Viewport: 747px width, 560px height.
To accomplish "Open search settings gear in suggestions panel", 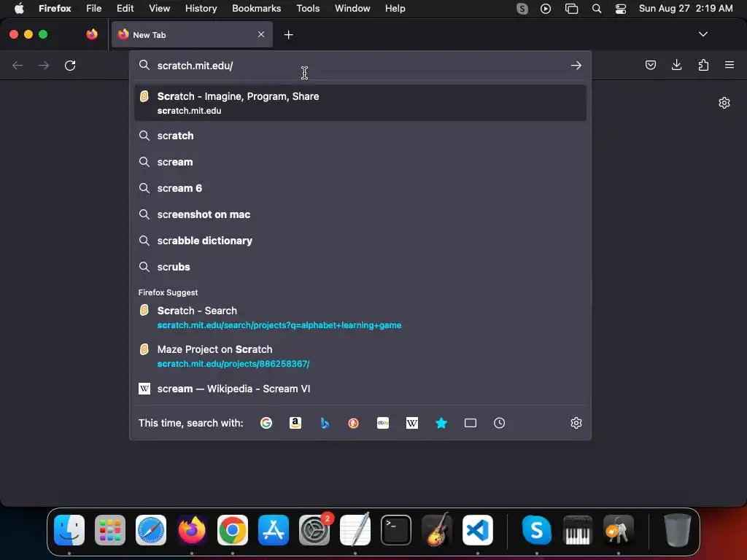I will 576,423.
